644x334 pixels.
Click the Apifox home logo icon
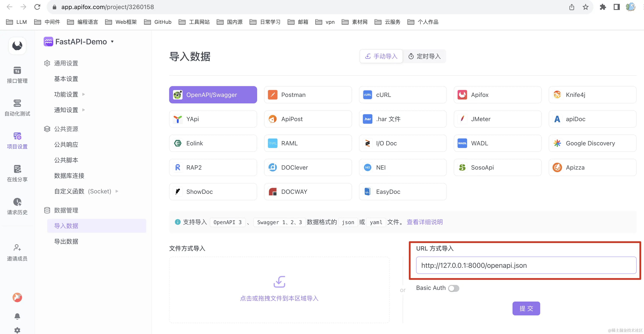pyautogui.click(x=17, y=46)
